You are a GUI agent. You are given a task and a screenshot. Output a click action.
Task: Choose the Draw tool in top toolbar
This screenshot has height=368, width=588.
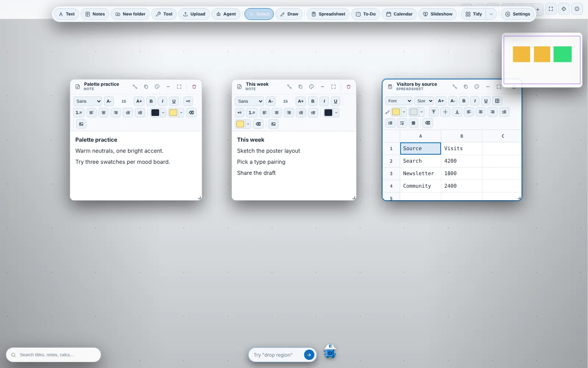[289, 14]
